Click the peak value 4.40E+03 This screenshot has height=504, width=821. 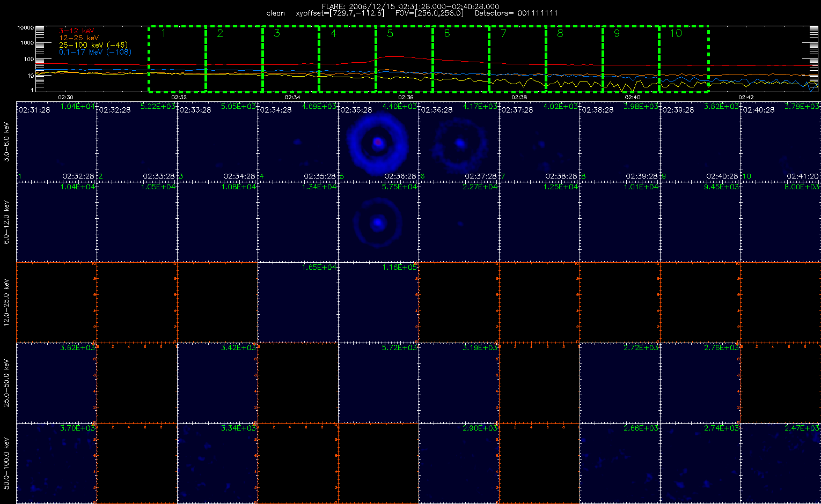pos(400,107)
